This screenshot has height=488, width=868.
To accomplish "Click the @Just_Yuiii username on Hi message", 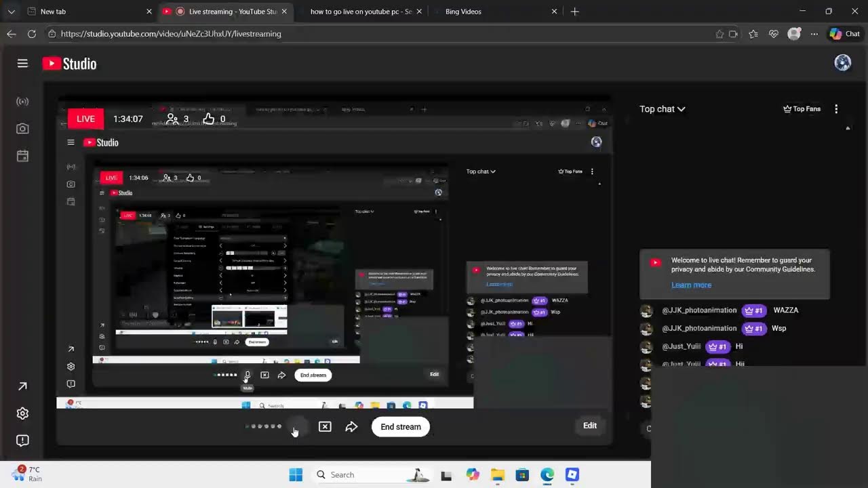I will point(682,346).
